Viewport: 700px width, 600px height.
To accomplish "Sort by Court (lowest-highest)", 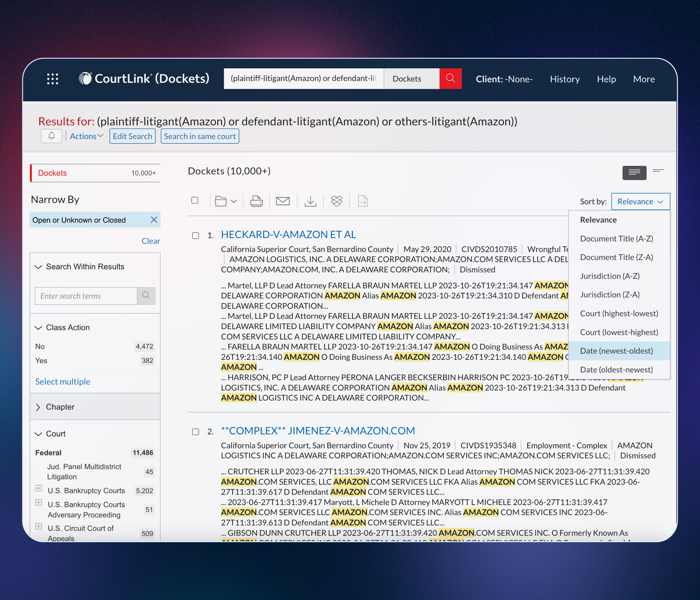I will (619, 332).
